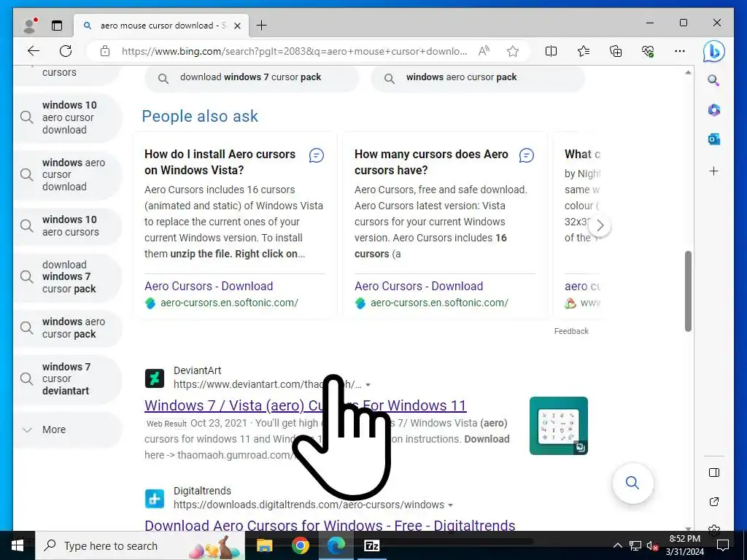
Task: Open Settings and more ellipsis menu
Action: point(680,51)
